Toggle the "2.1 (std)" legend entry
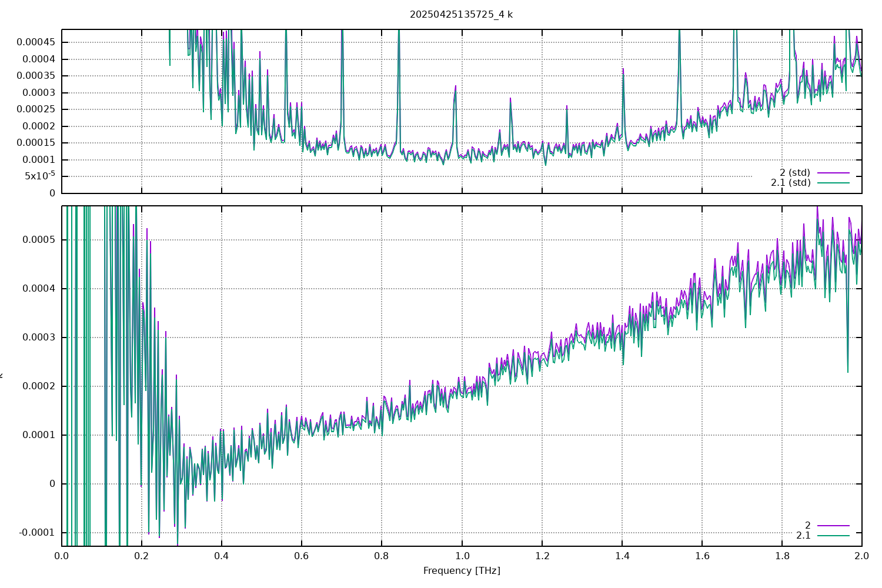This screenshot has height=588, width=882. pyautogui.click(x=790, y=183)
